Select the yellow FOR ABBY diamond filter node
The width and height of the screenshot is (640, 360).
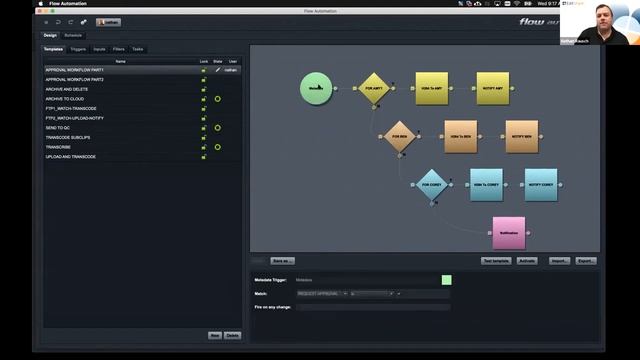click(374, 88)
